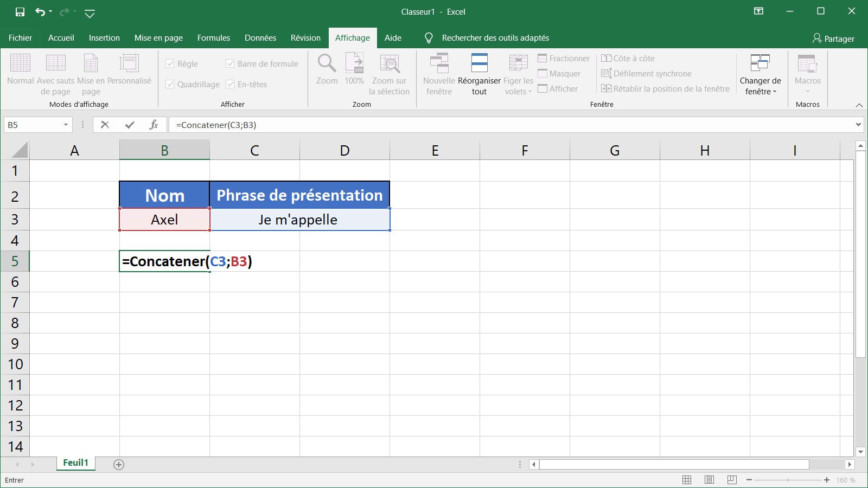Screen dimensions: 868x488
Task: Click the Undo arrow icon
Action: pos(40,11)
